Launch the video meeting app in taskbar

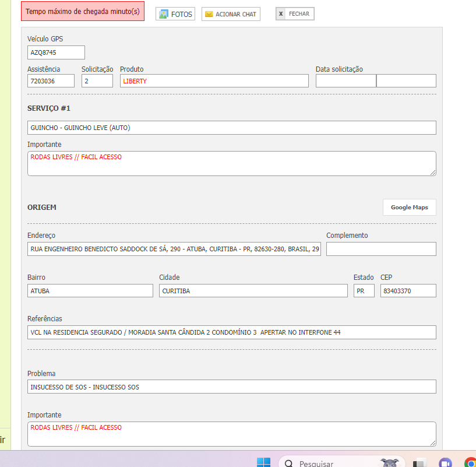(445, 463)
